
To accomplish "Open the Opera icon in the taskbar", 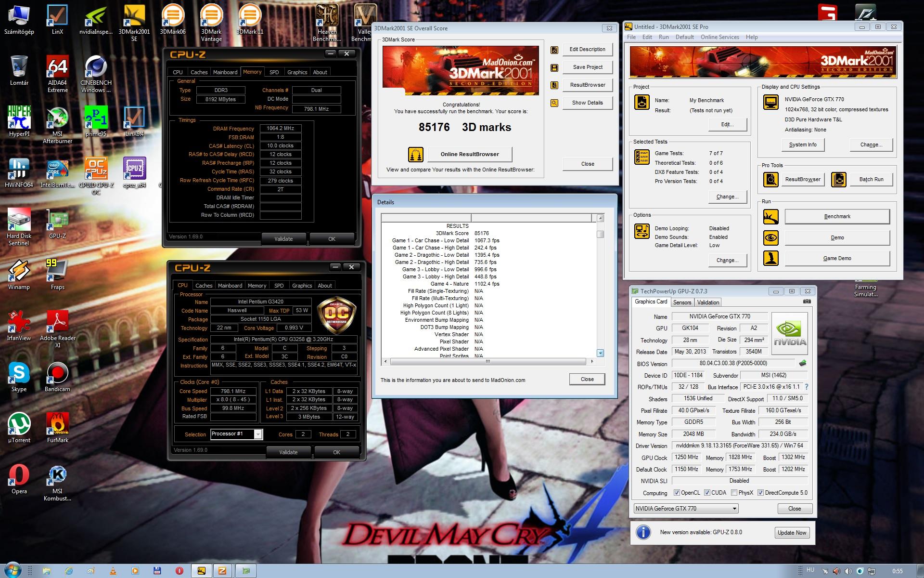I will click(180, 571).
